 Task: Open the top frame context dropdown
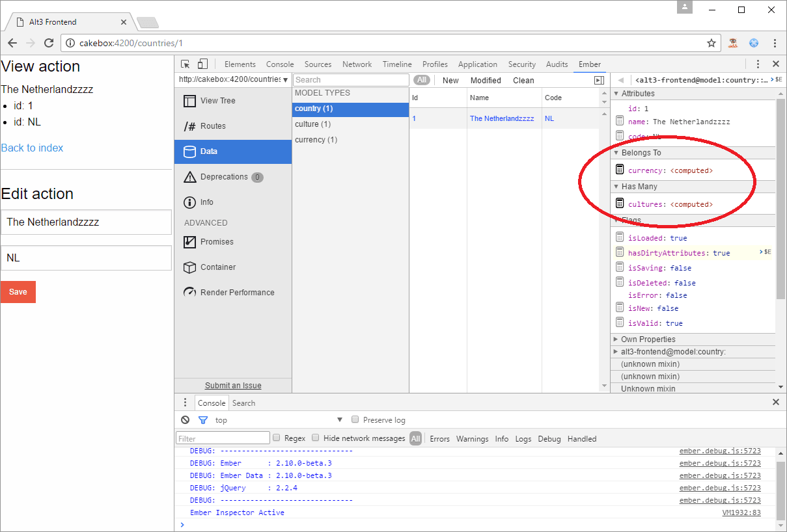coord(273,419)
